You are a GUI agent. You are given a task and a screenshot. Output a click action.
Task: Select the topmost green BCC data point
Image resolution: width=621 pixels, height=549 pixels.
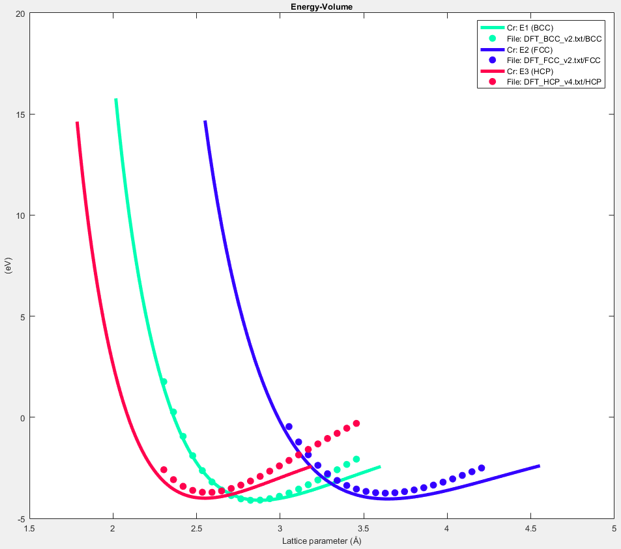(x=164, y=382)
